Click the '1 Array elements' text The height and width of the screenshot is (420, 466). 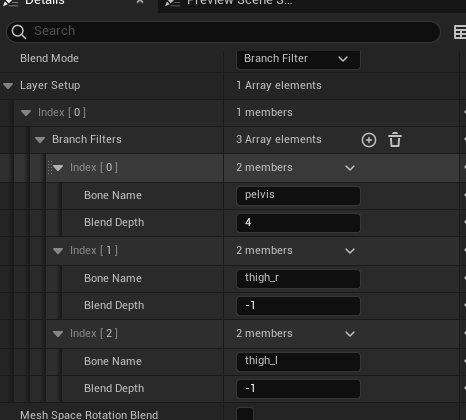[279, 86]
